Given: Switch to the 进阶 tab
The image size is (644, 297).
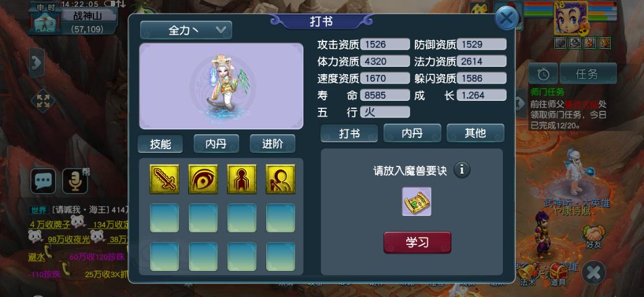Looking at the screenshot, I should 272,144.
